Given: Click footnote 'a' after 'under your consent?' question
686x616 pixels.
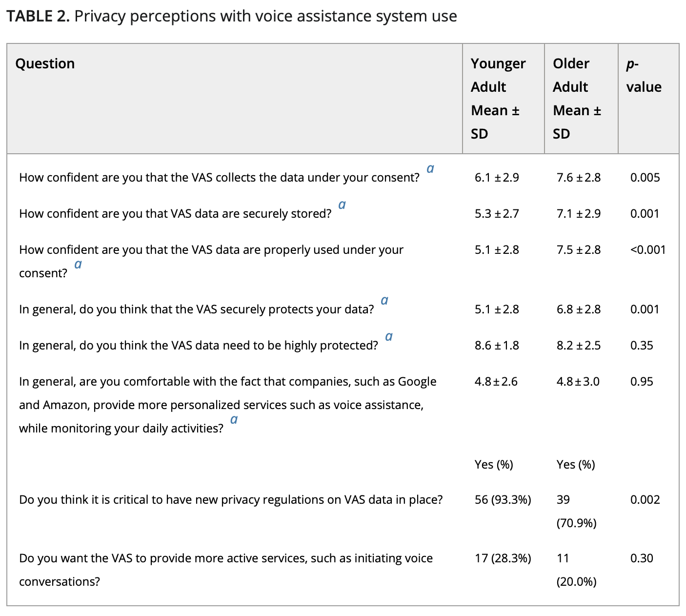Looking at the screenshot, I should coord(430,169).
